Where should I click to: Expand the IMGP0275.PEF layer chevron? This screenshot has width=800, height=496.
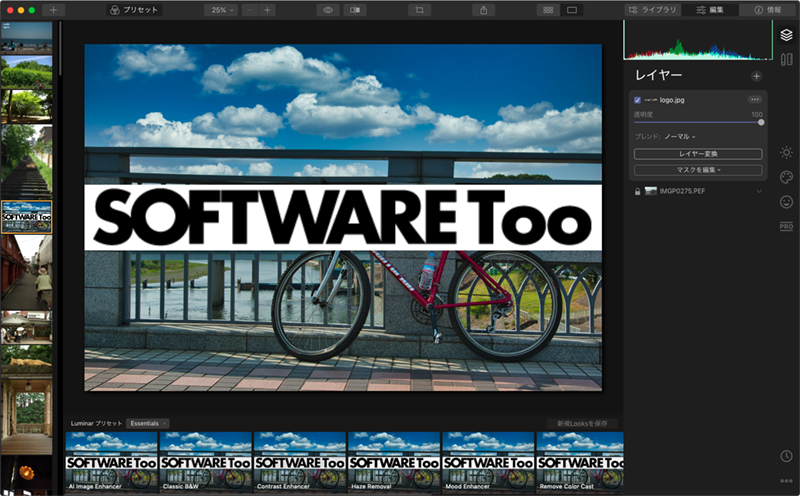(759, 191)
